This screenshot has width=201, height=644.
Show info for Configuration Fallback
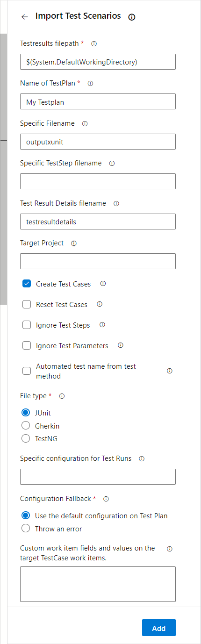click(x=106, y=499)
